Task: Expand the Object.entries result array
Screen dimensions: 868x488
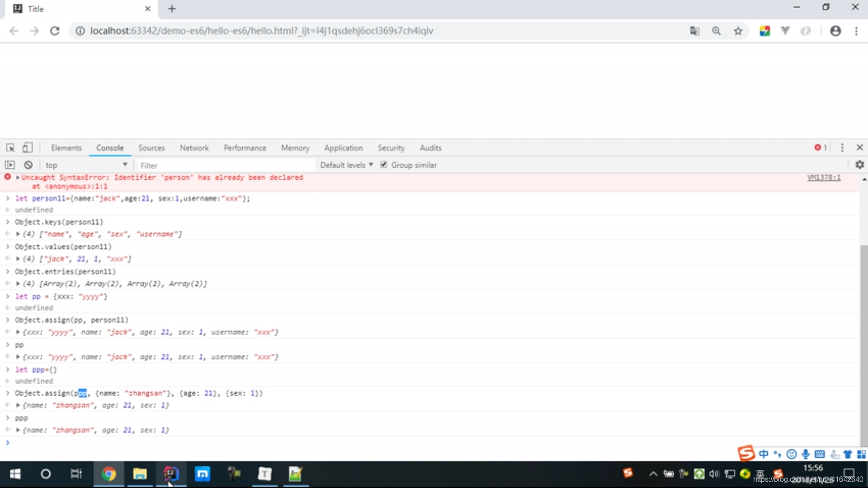Action: click(x=18, y=284)
